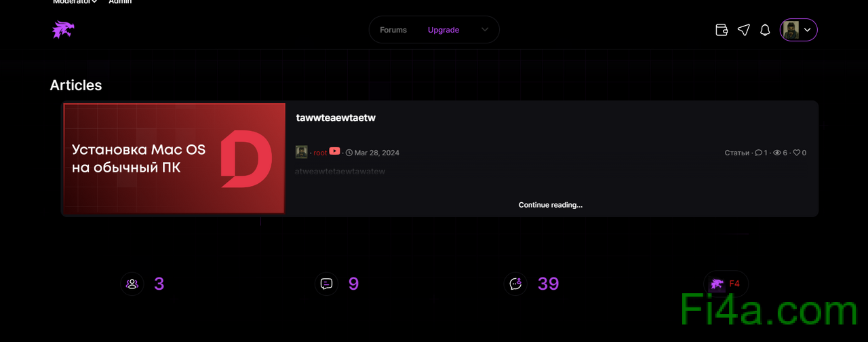Open the Upgrade navigation tab
868x342 pixels.
pos(443,30)
